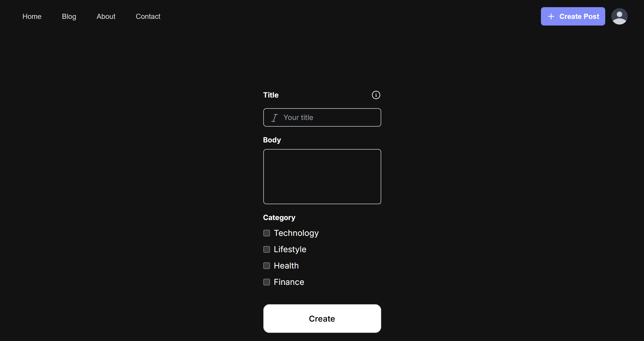Viewport: 644px width, 341px height.
Task: Enable the Finance category checkbox
Action: [x=267, y=282]
